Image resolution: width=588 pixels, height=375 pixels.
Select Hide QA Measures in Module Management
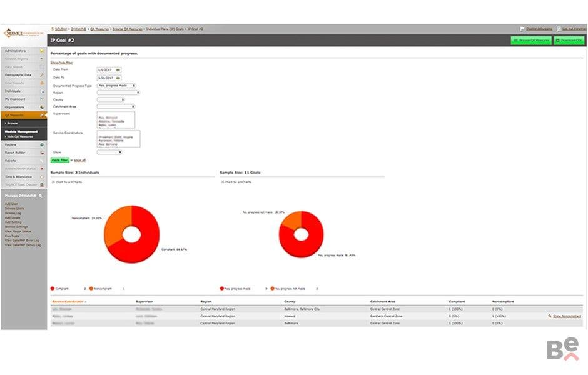(20, 136)
